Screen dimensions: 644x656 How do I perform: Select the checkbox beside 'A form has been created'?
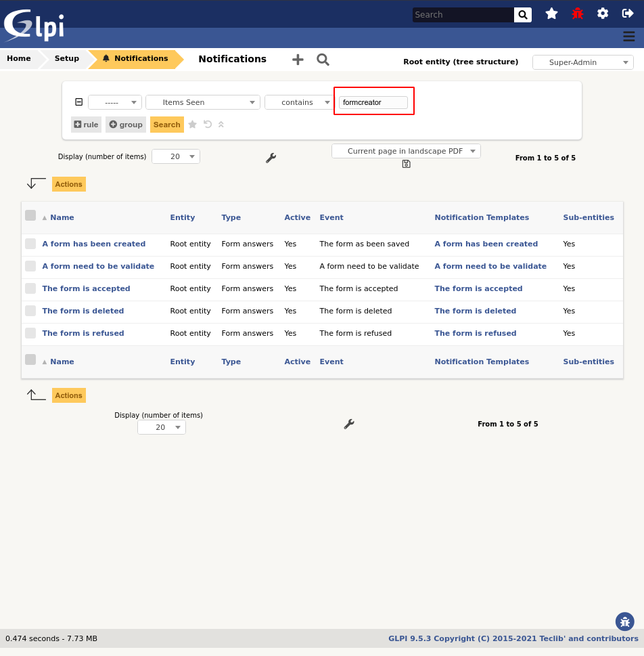30,244
